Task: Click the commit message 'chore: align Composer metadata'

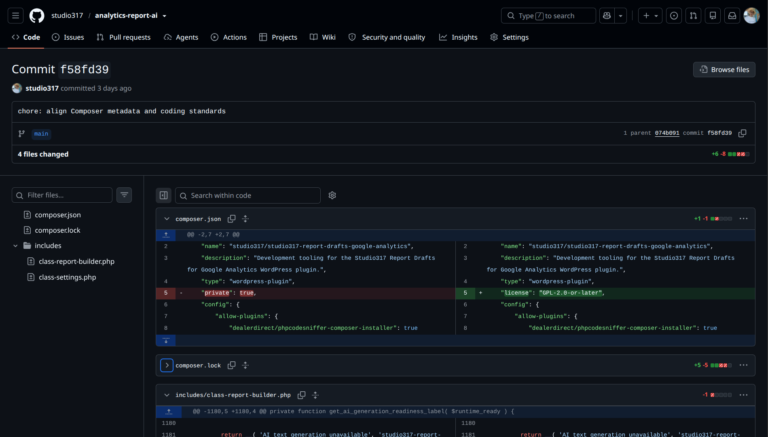Action: tap(121, 111)
